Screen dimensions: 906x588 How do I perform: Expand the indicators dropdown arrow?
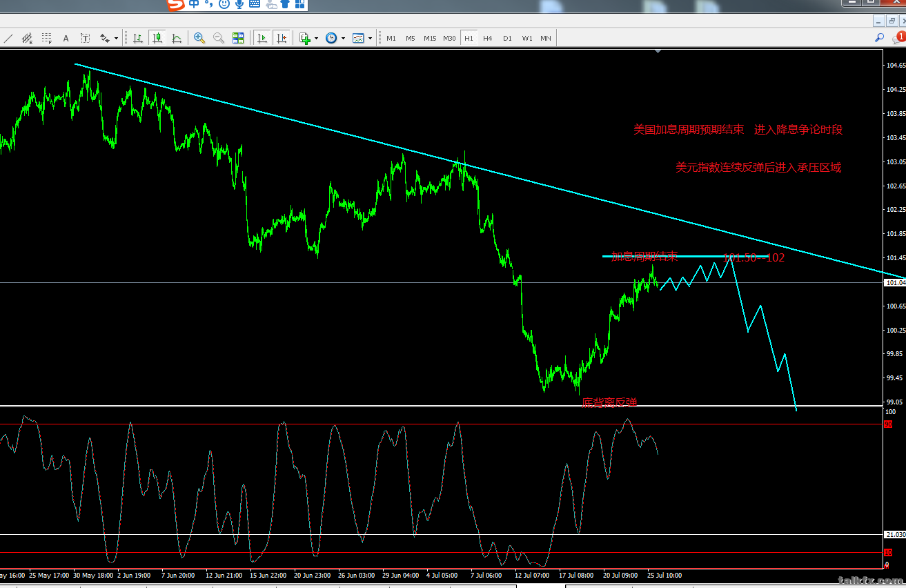click(x=316, y=39)
